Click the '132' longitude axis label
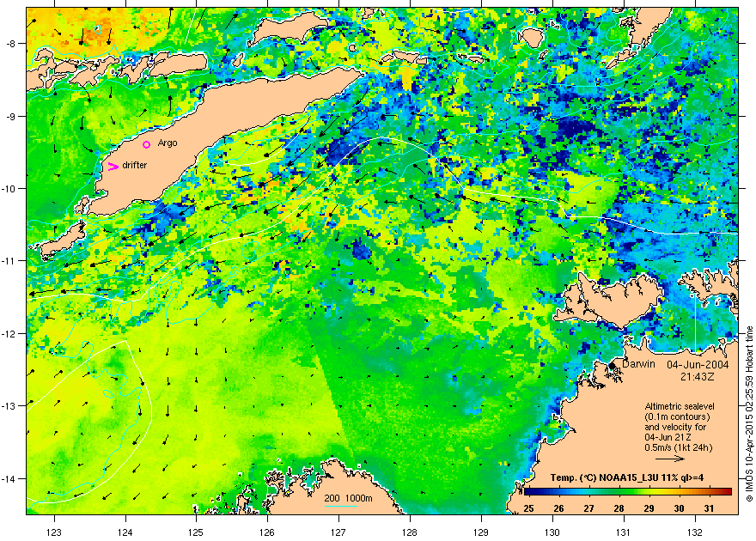The image size is (756, 541). tap(695, 532)
